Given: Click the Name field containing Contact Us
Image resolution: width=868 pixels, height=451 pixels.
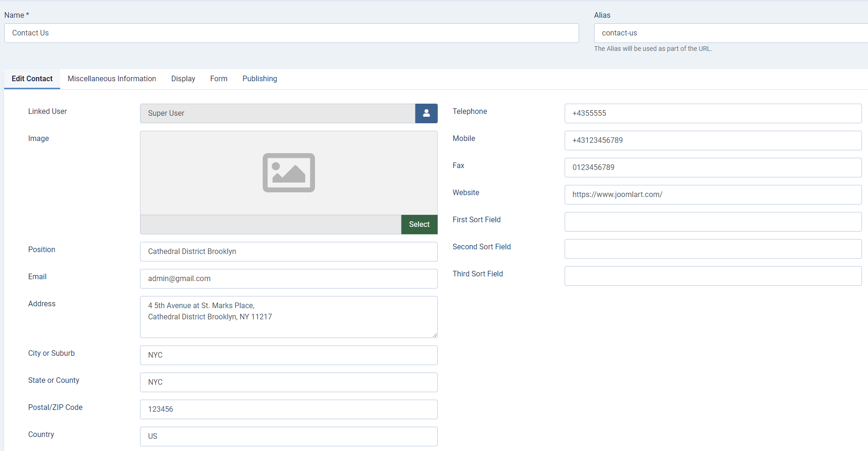Looking at the screenshot, I should (x=291, y=33).
